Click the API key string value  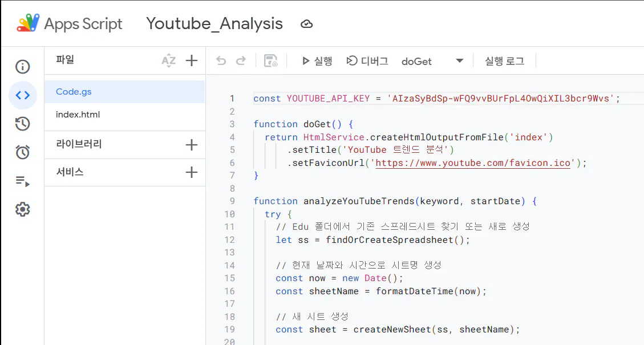[501, 99]
